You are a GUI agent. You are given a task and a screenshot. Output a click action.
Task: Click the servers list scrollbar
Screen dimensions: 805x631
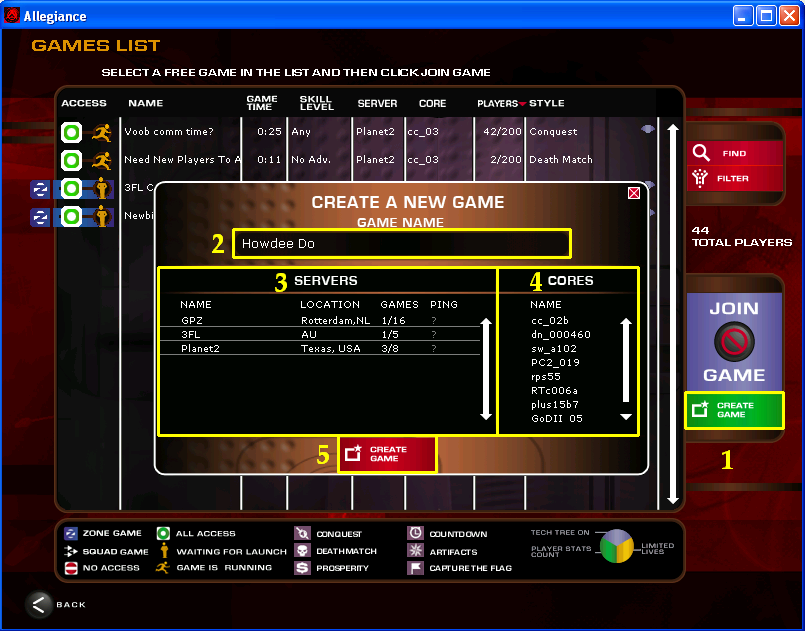pos(487,368)
